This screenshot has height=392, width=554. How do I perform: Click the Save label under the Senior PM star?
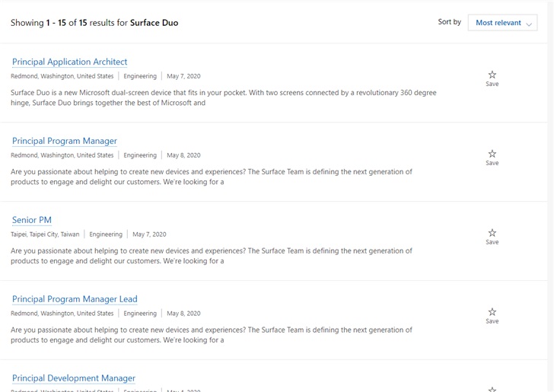coord(492,242)
